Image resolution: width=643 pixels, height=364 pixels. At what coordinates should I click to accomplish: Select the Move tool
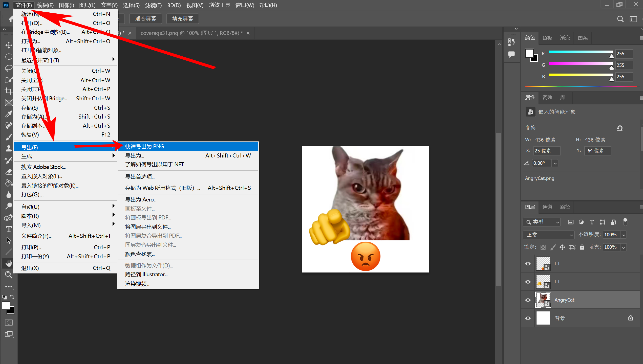9,45
